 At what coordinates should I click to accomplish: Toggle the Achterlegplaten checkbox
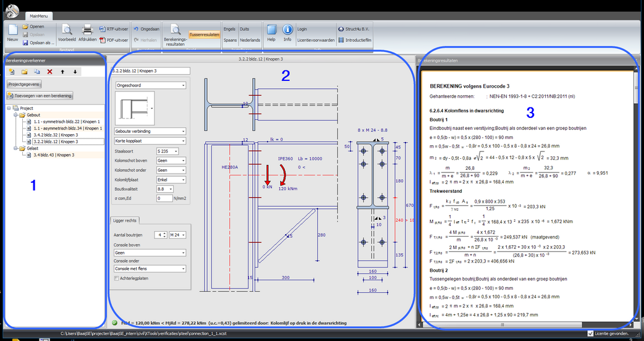(x=117, y=279)
